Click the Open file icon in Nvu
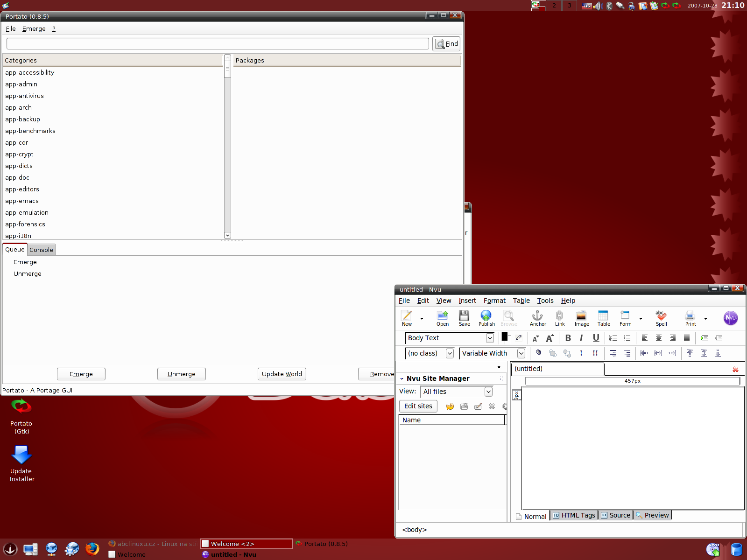The width and height of the screenshot is (747, 560). (443, 318)
